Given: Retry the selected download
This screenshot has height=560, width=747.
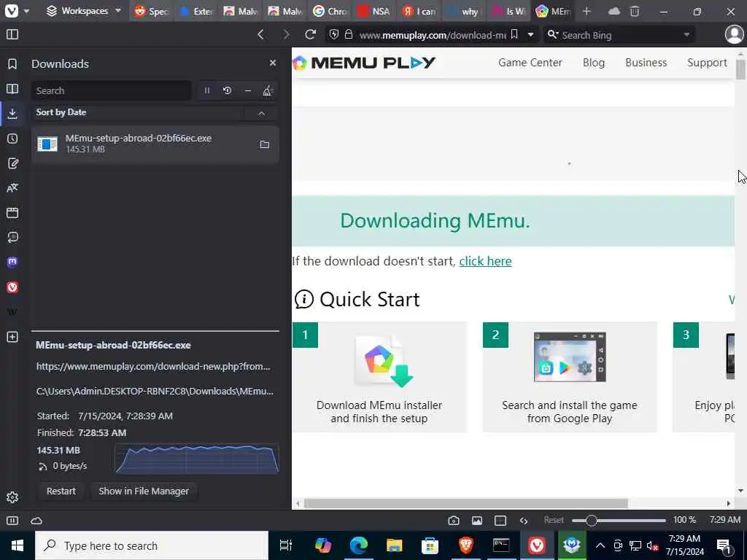Looking at the screenshot, I should [228, 90].
